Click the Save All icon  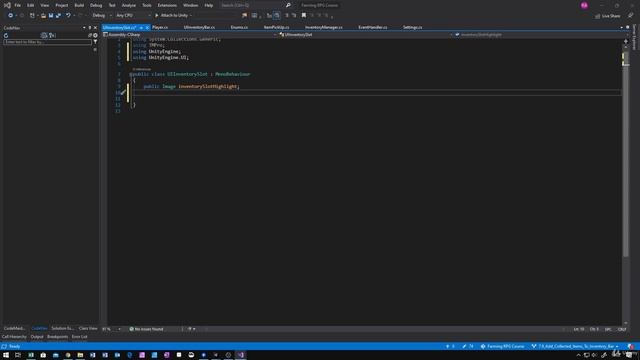coord(58,16)
